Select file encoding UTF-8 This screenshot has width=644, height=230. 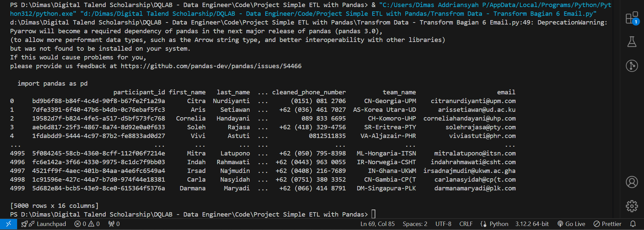(443, 224)
